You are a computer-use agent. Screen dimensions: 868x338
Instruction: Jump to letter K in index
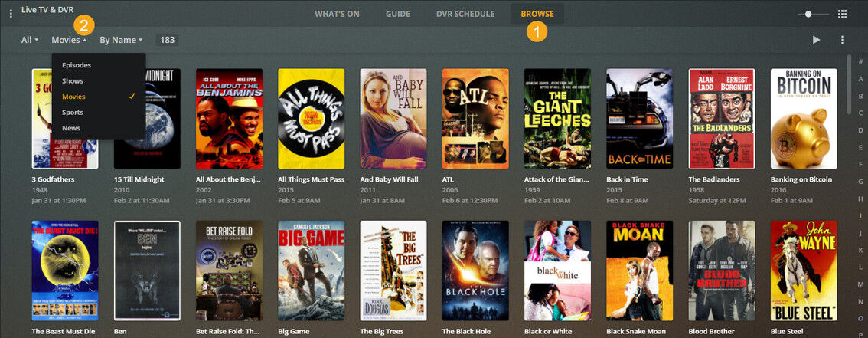(860, 250)
